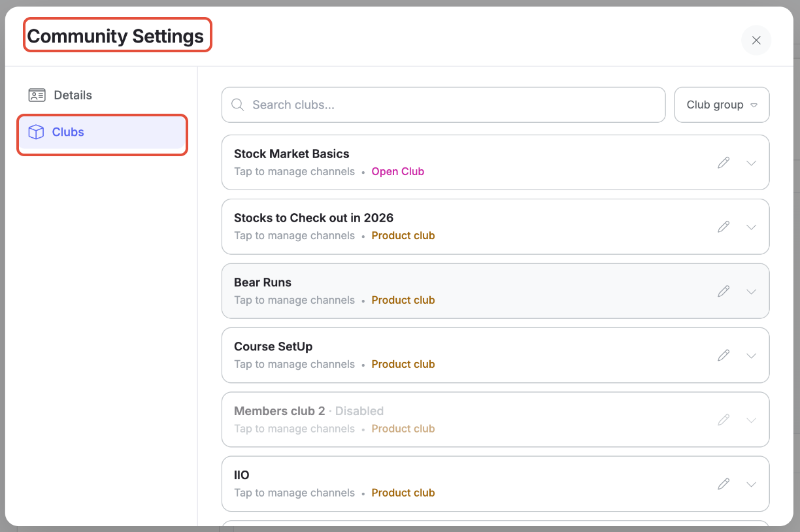Click the search magnifier icon

coord(238,105)
